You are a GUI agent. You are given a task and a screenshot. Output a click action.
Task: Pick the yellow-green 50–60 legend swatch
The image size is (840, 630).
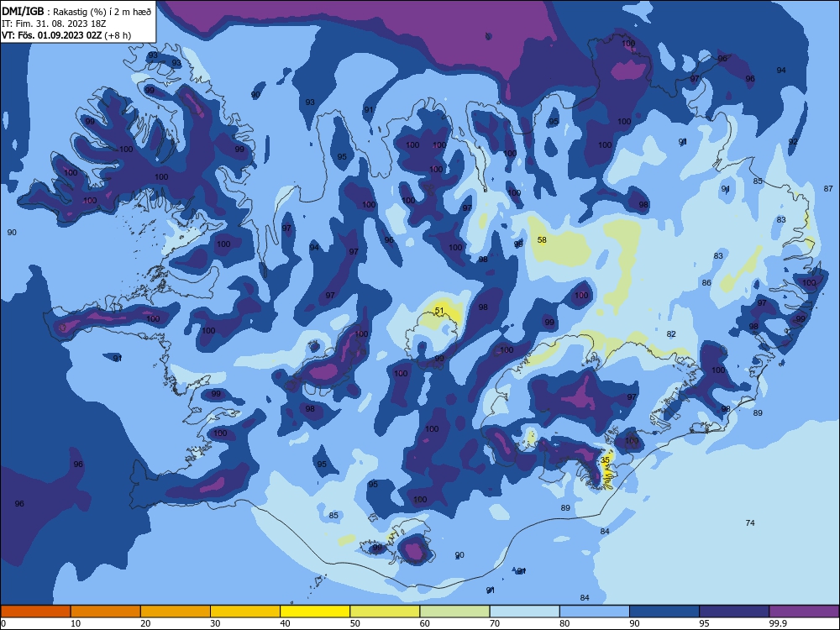click(385, 612)
